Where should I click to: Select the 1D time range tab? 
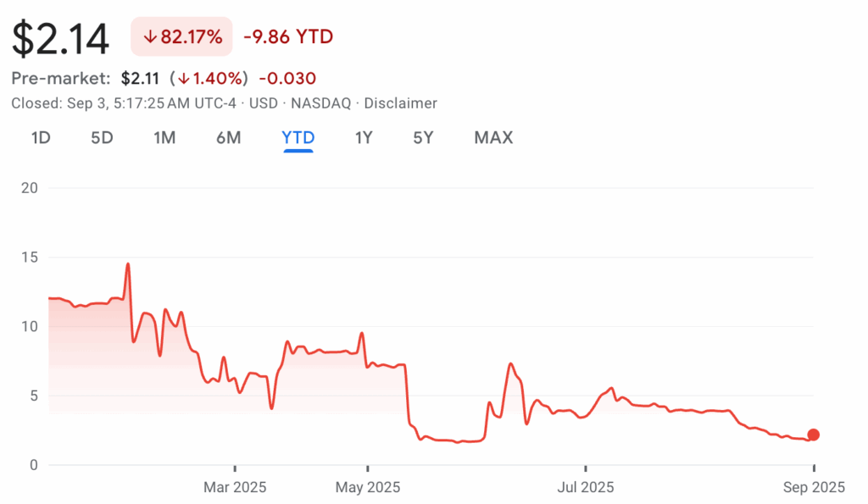coord(41,137)
